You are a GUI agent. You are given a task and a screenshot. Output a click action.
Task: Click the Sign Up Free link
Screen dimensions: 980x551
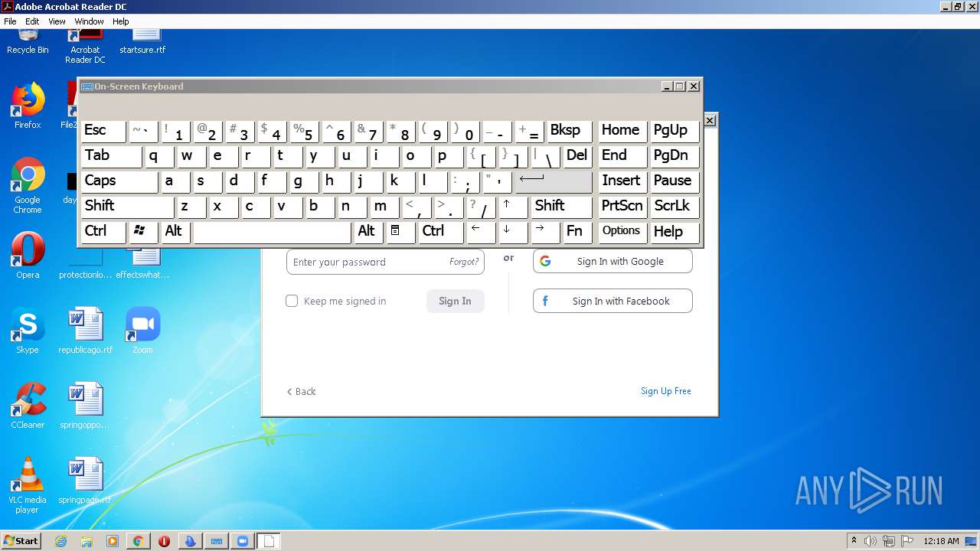[x=665, y=391]
